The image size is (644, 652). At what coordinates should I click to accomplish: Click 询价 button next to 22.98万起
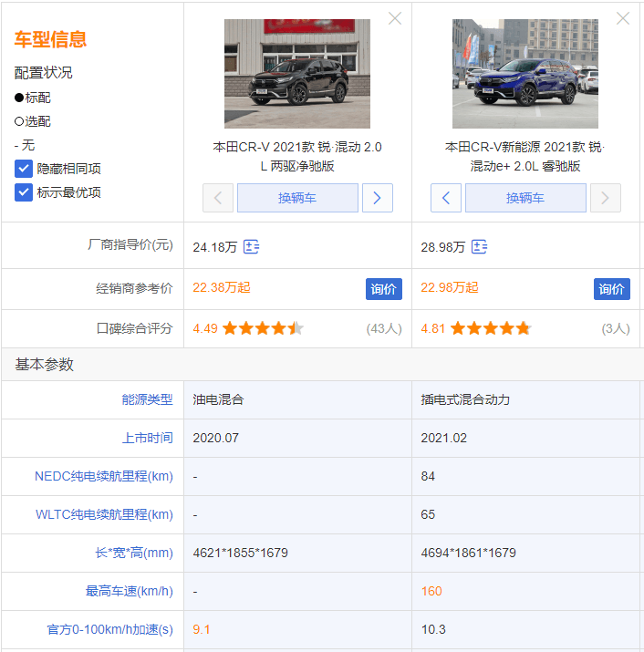tap(611, 289)
